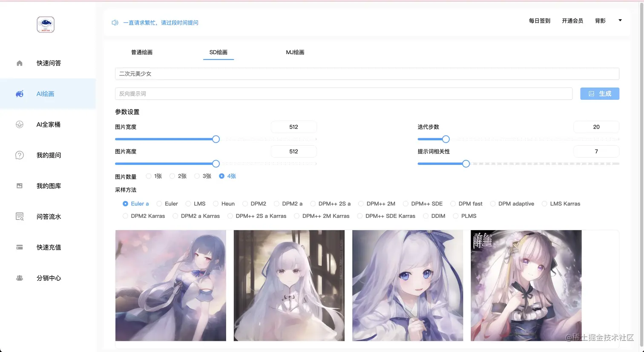Viewport: 644px width, 352px height.
Task: Click the AI全家桶 sidebar icon
Action: click(19, 124)
